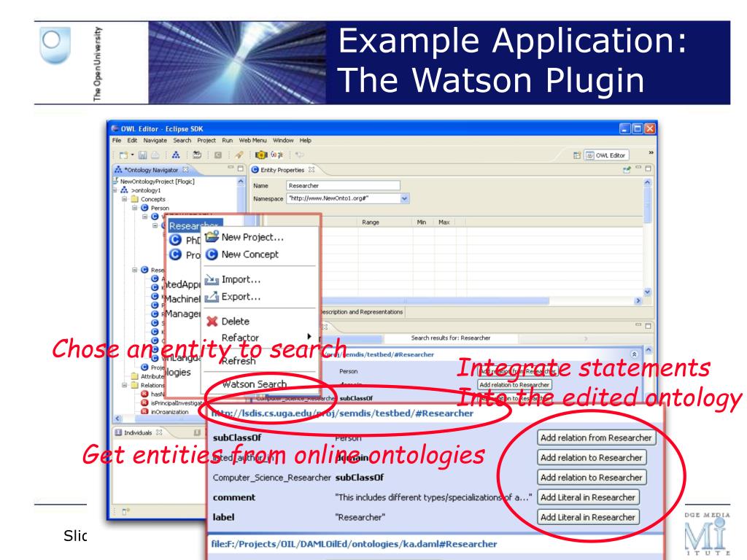The height and width of the screenshot is (560, 747).
Task: Select the Person concept in the tree
Action: 160,208
